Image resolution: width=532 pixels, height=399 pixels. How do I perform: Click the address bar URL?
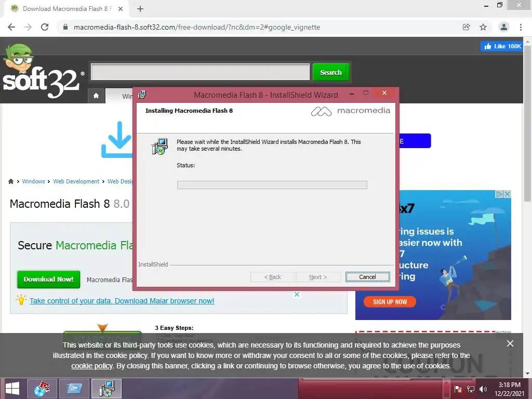[x=197, y=27]
